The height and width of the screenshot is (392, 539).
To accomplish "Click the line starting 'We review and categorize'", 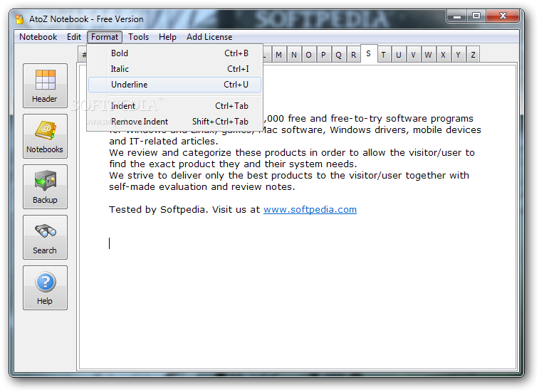I will [292, 152].
